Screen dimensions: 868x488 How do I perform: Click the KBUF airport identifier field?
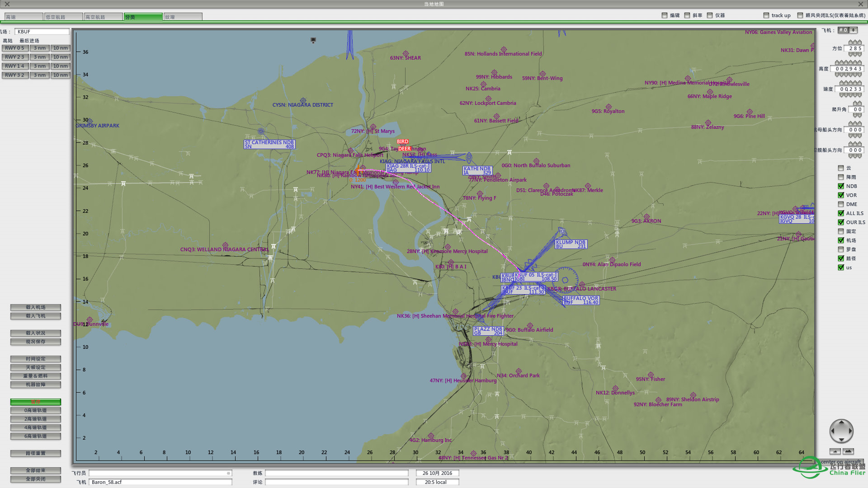(42, 32)
